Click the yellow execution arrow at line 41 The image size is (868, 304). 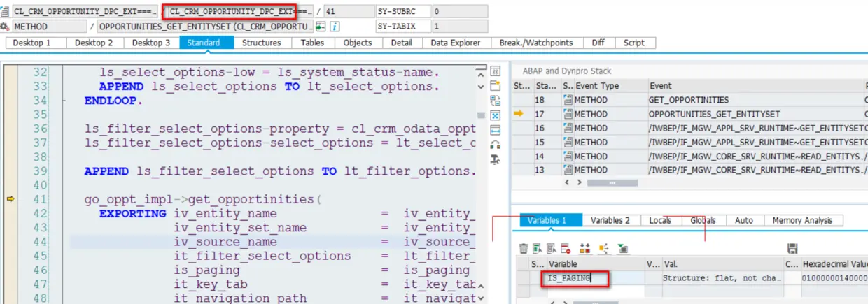(10, 199)
